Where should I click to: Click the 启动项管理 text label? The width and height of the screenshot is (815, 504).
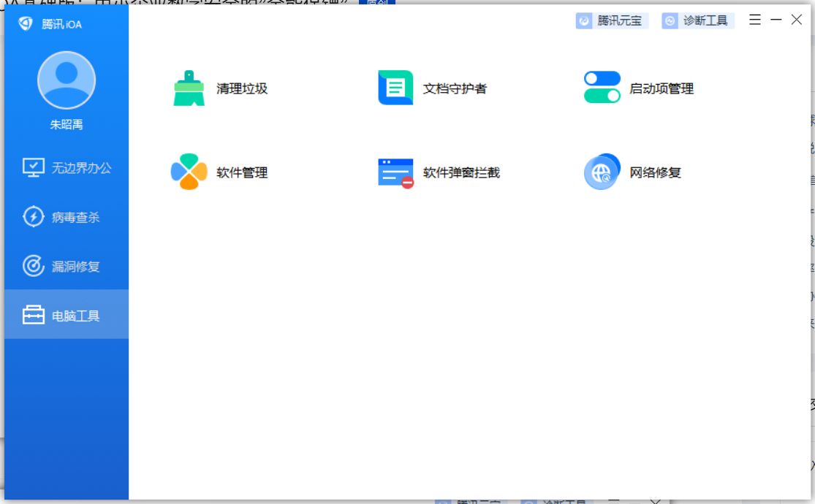pos(662,89)
